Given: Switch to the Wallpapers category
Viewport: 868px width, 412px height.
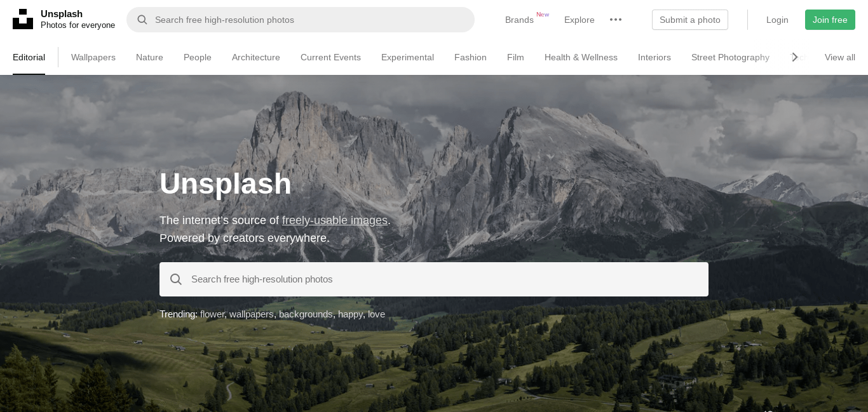Looking at the screenshot, I should [93, 57].
